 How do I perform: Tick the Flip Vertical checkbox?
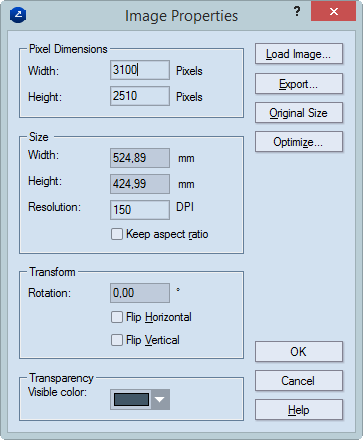pyautogui.click(x=117, y=340)
